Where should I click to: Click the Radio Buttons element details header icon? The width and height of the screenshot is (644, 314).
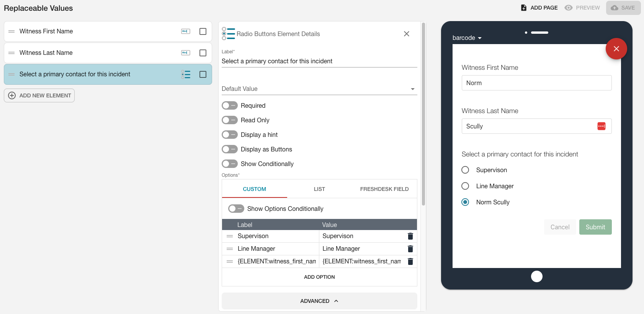click(228, 34)
